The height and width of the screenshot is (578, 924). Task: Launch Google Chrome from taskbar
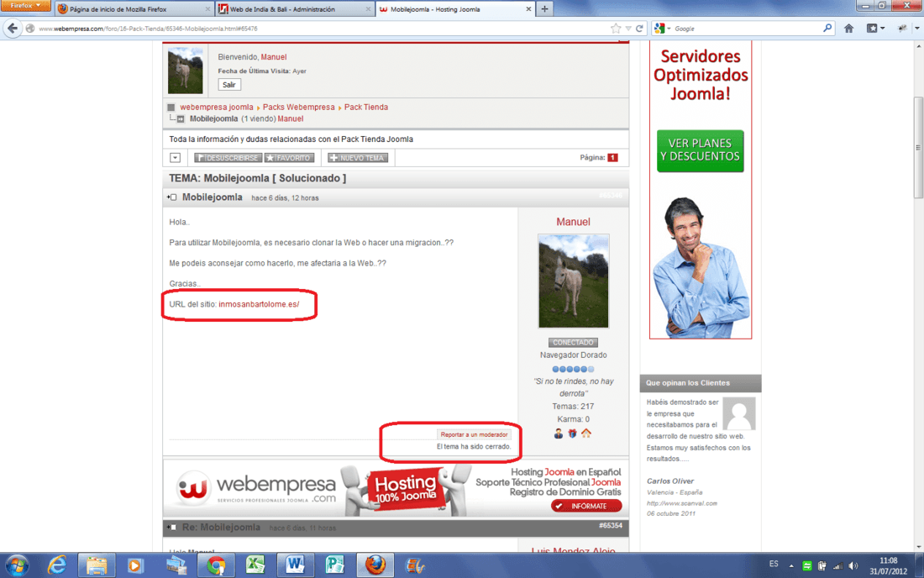click(216, 565)
